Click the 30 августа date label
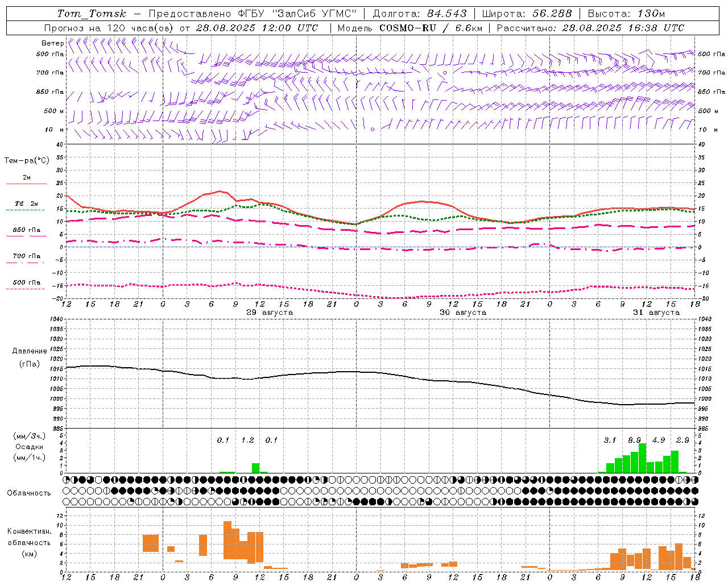The image size is (728, 582). [463, 313]
